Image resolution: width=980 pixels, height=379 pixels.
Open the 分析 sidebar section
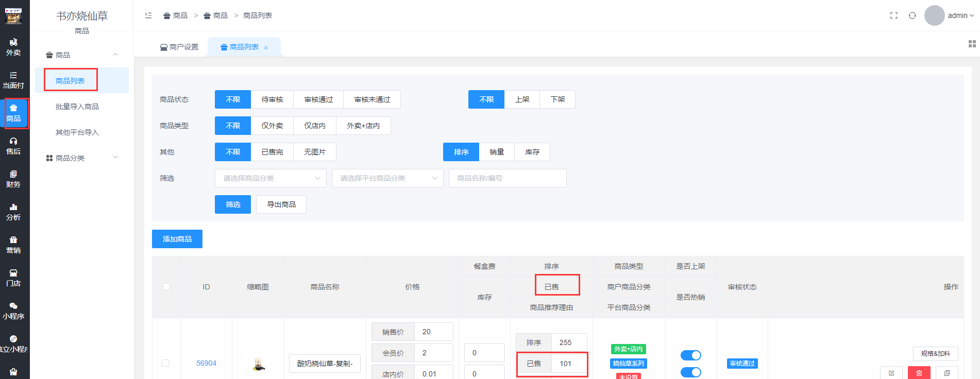[x=13, y=212]
